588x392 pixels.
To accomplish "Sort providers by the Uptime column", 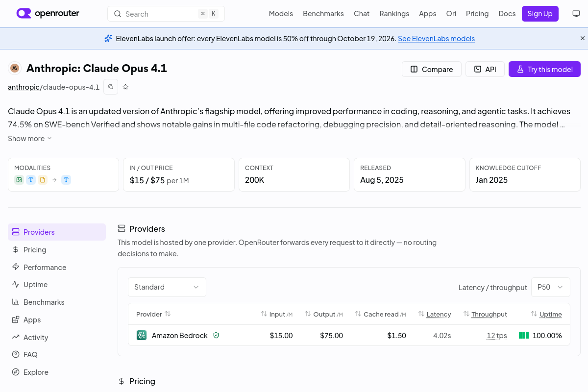I will click(x=546, y=314).
